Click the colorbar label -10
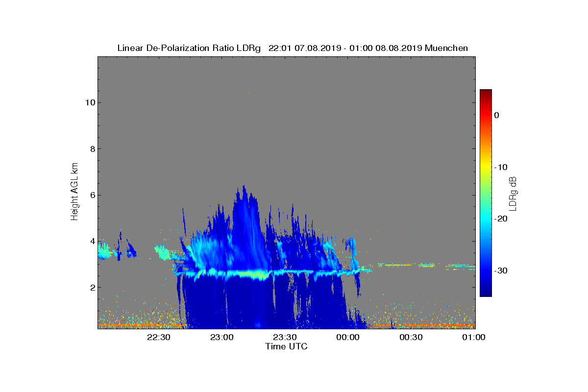588x392 pixels. [500, 167]
